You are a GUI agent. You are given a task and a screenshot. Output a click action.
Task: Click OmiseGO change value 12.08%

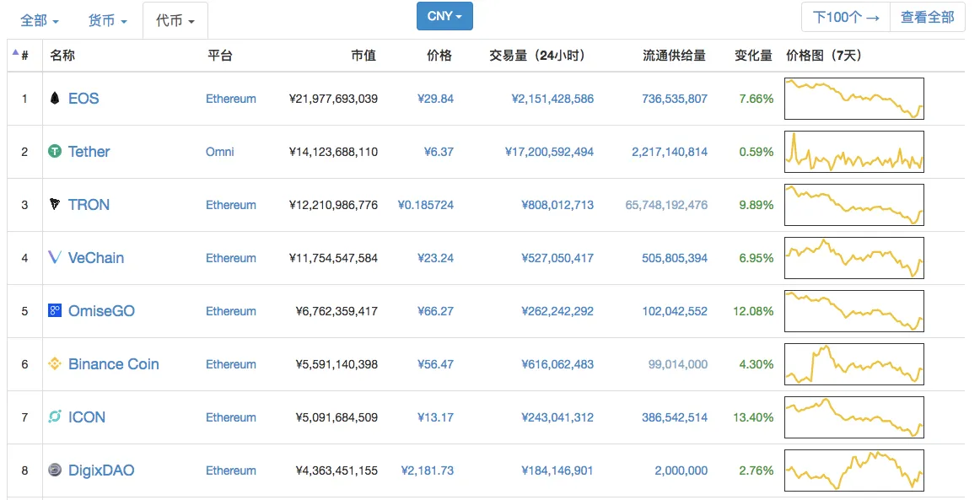coord(753,311)
